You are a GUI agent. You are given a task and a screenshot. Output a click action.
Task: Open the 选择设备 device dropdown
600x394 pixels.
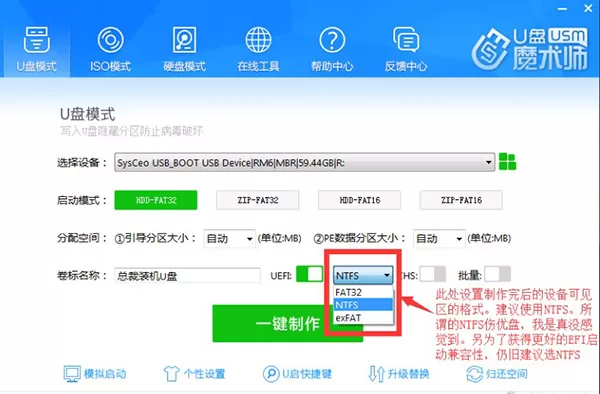click(x=304, y=162)
